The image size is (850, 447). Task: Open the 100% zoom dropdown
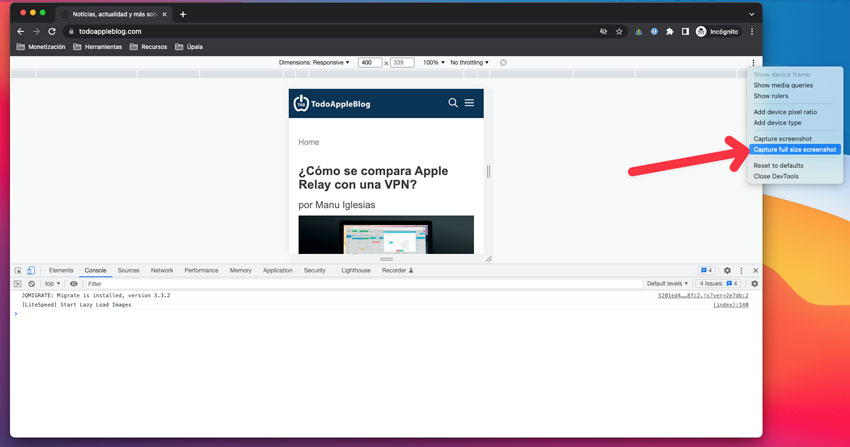434,63
